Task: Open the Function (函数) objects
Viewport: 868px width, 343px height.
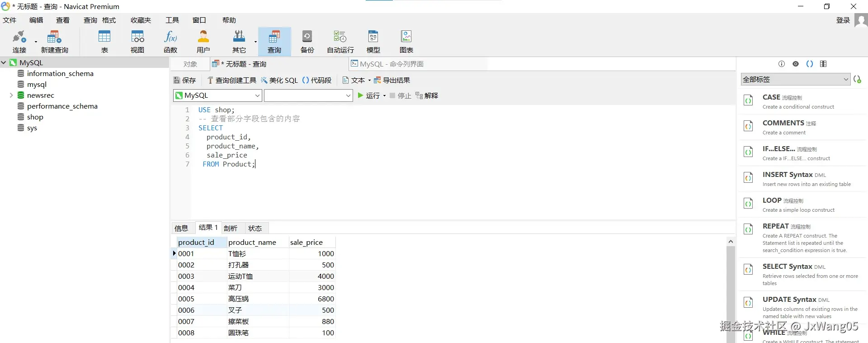Action: point(170,42)
